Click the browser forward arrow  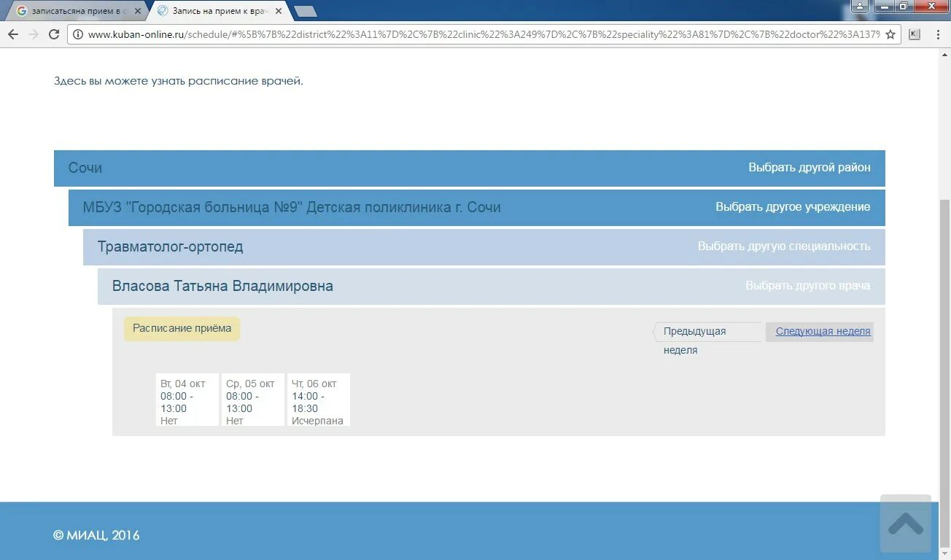point(33,34)
